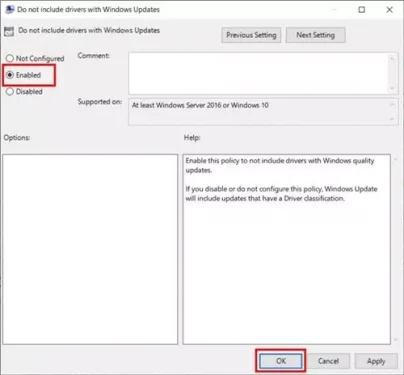Apply the policy setting

[x=376, y=361]
